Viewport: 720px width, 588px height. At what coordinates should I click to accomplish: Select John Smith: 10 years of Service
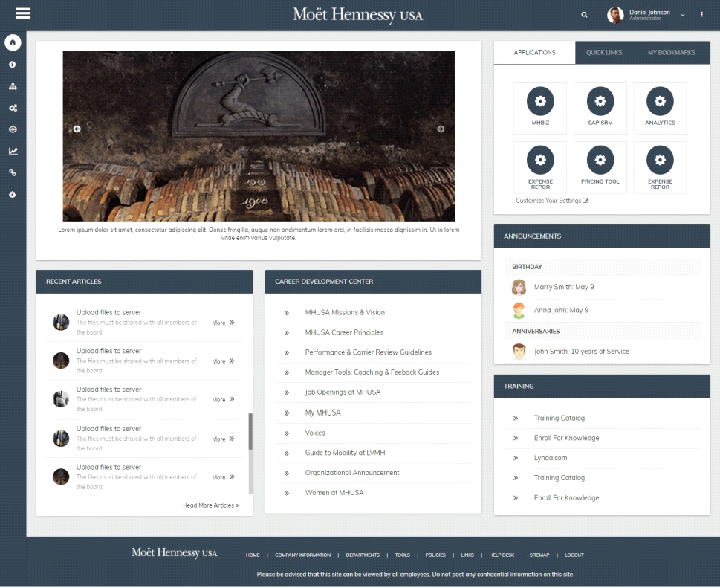pyautogui.click(x=581, y=352)
